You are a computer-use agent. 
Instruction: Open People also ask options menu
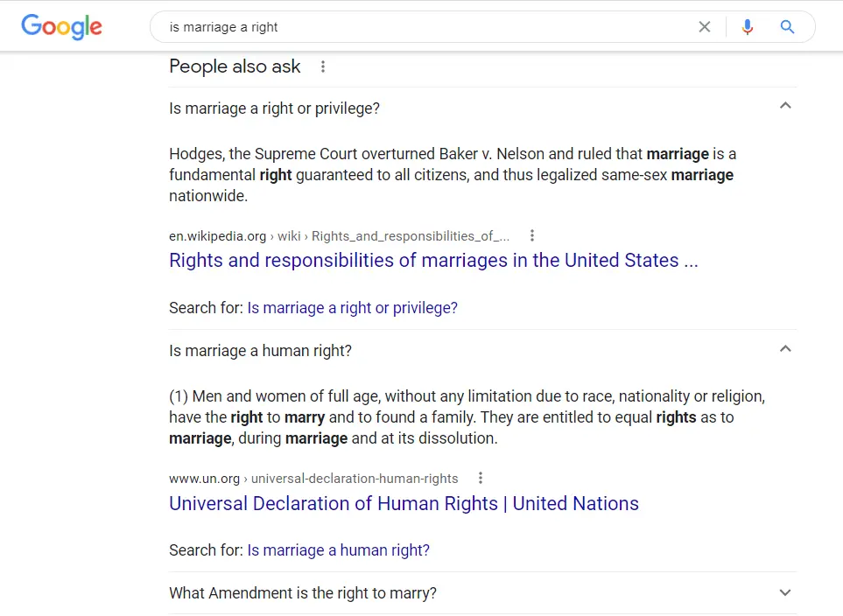coord(323,66)
